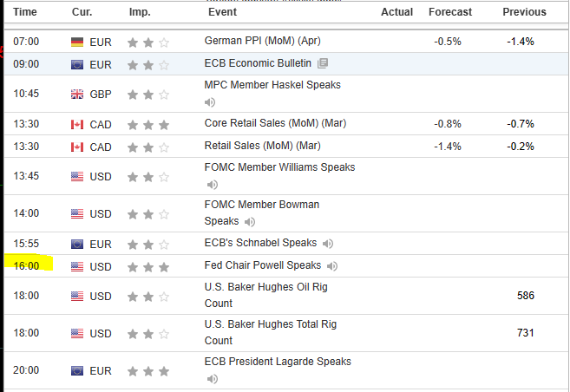
Task: Click the UK flag icon in GBP row
Action: [x=77, y=94]
